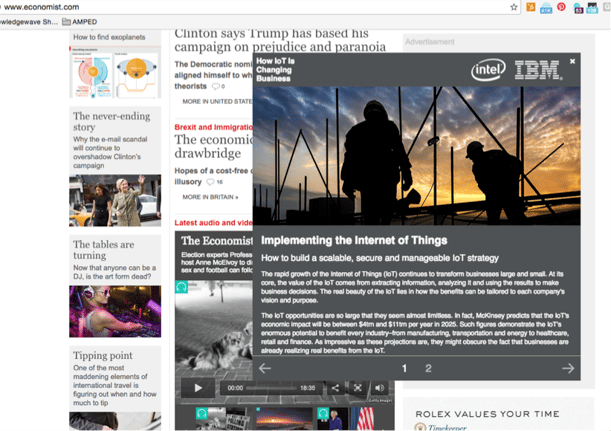
Task: Open the exoplanets infographic image
Action: (x=115, y=72)
